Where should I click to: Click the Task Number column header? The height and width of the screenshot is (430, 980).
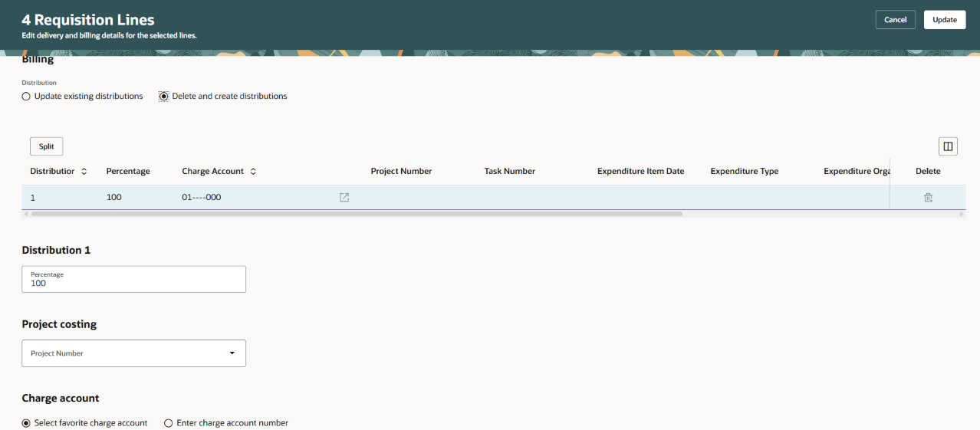(x=509, y=172)
